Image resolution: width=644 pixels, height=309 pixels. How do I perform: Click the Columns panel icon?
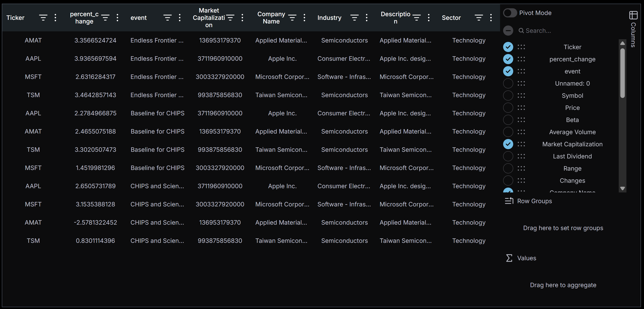click(633, 15)
